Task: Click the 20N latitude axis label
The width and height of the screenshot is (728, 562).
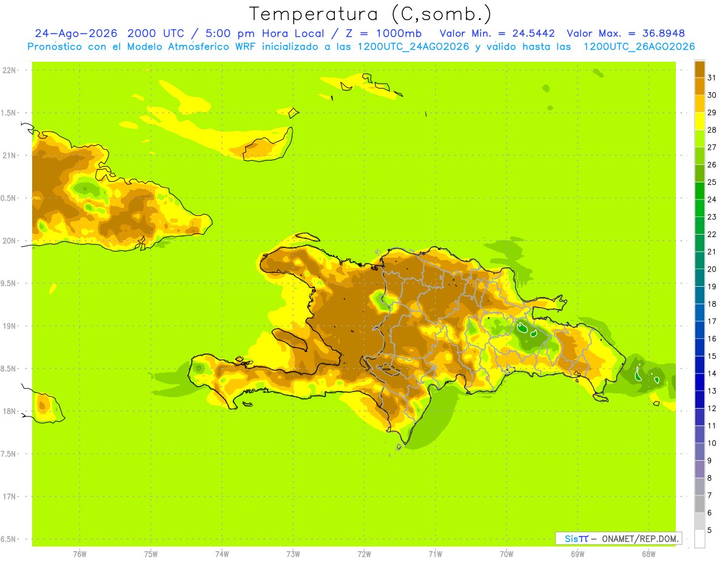Action: pos(10,241)
